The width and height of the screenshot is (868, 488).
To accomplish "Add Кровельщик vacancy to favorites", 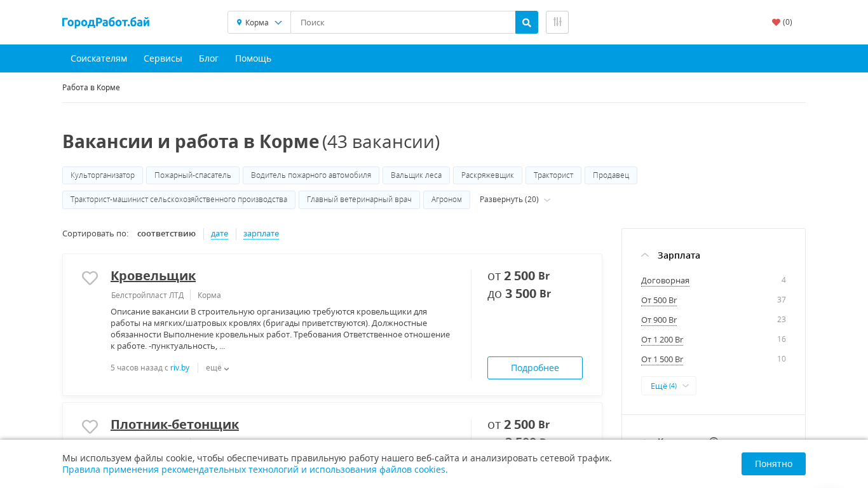I will (x=90, y=278).
